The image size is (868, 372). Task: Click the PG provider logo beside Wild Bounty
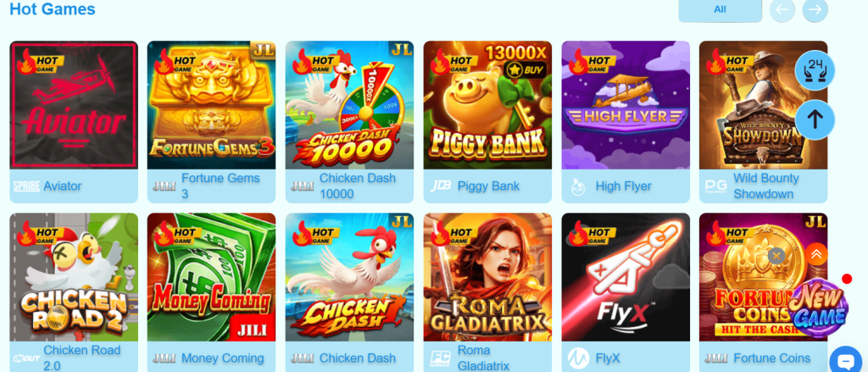click(x=715, y=186)
